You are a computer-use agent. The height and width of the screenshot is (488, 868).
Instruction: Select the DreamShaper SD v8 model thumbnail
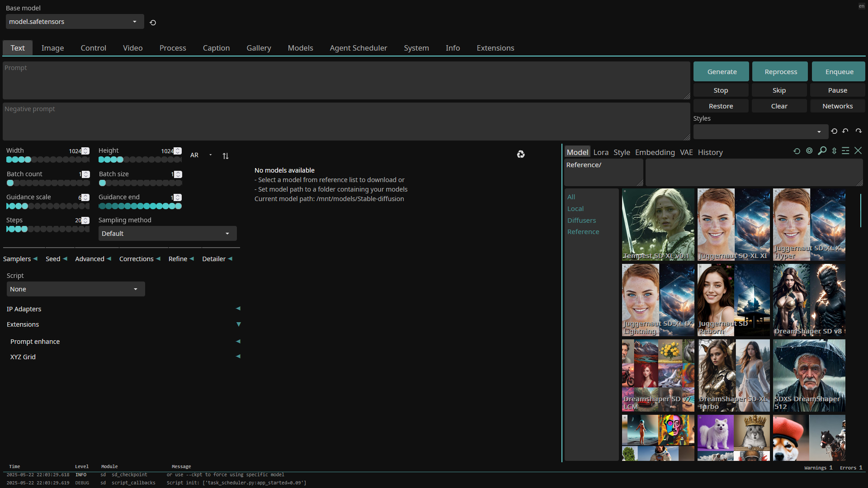(x=809, y=300)
